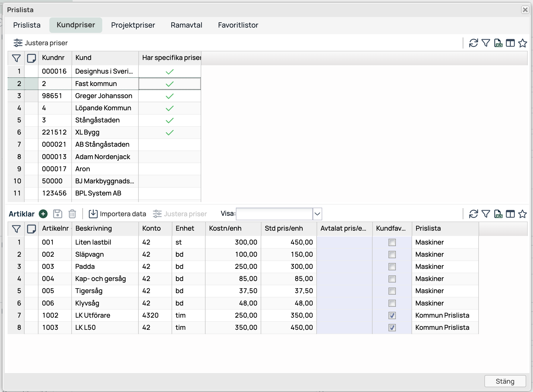Click the save disk icon in Artiklar toolbar
This screenshot has width=533, height=392.
[57, 214]
